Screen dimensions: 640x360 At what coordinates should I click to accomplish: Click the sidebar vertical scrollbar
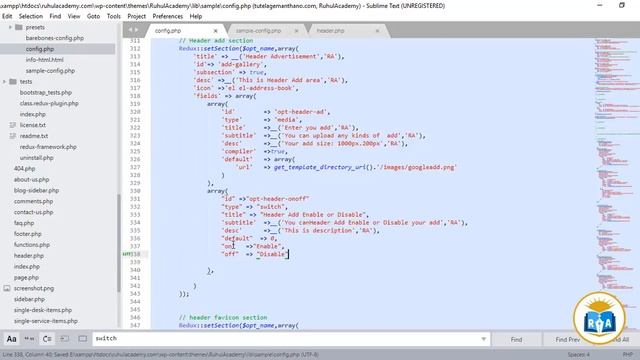pyautogui.click(x=119, y=243)
